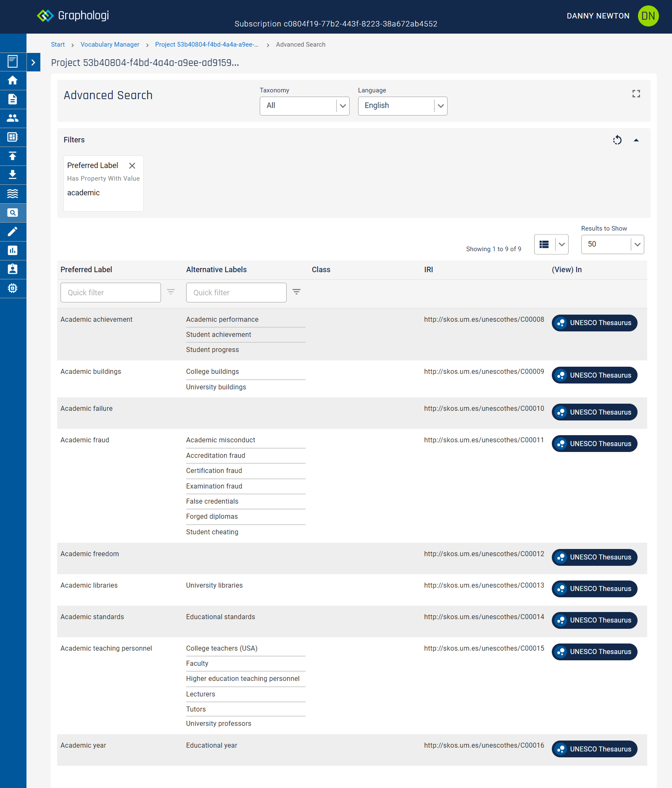This screenshot has height=788, width=672.
Task: Click the College buildings alternative label
Action: pos(213,372)
